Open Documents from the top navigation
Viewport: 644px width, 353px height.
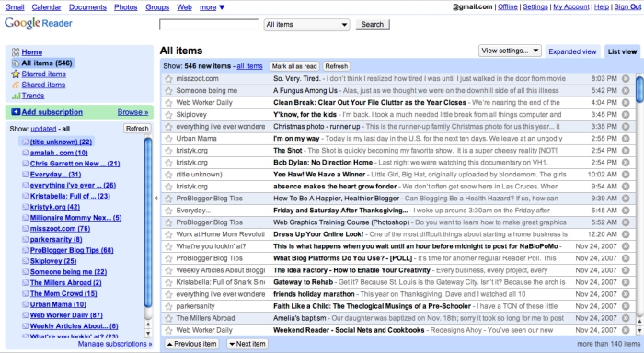tap(87, 7)
